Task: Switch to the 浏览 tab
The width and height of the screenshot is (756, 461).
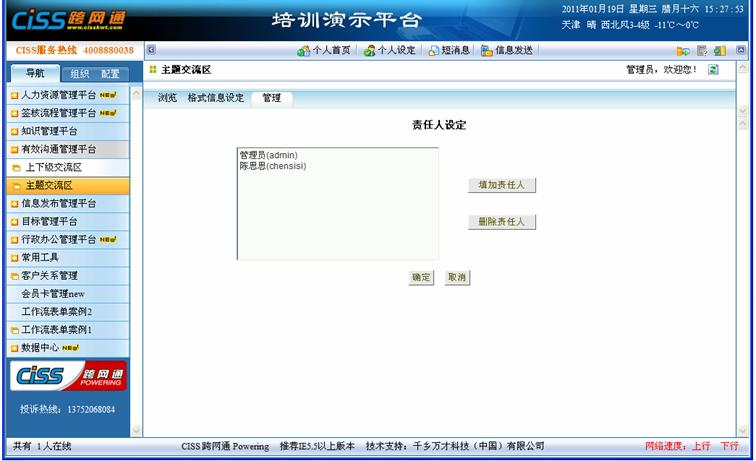Action: pos(167,98)
